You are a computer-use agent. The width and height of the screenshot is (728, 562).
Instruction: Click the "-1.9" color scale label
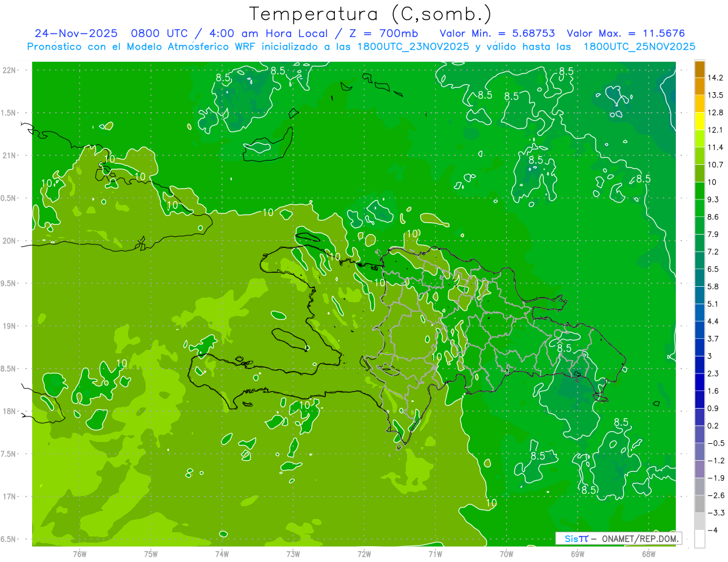click(x=715, y=478)
